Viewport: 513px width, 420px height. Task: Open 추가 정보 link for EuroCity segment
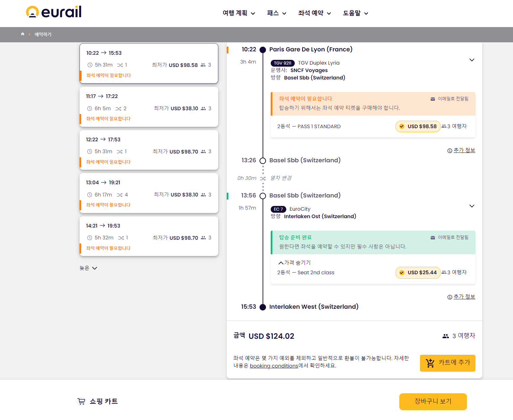point(464,297)
